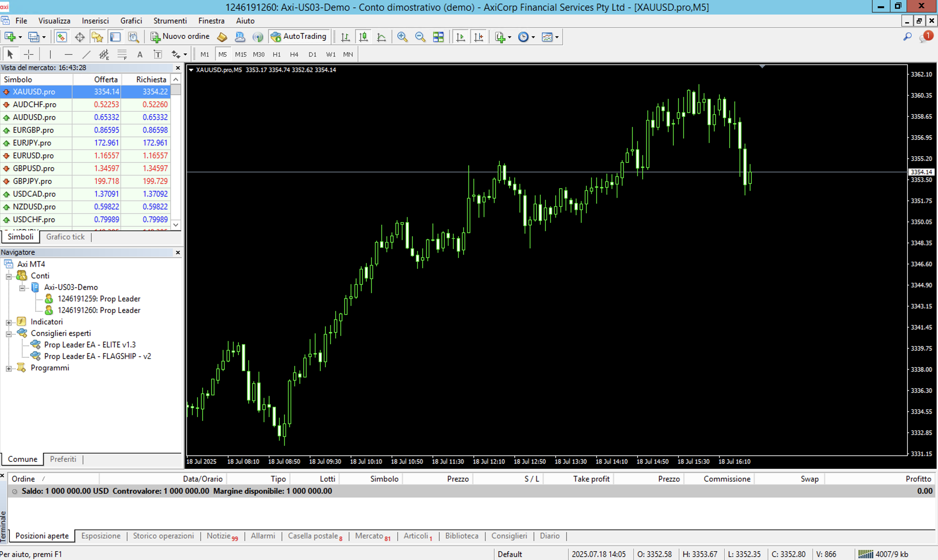
Task: Click the Zoom Out magnifier icon
Action: [420, 37]
